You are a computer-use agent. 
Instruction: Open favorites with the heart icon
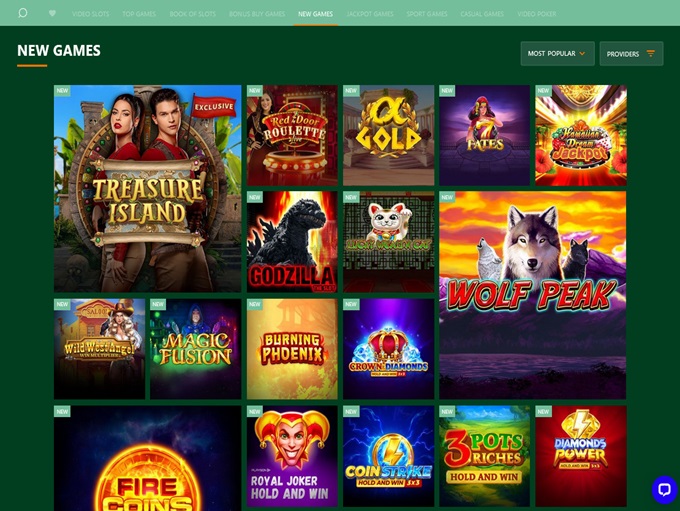[52, 13]
